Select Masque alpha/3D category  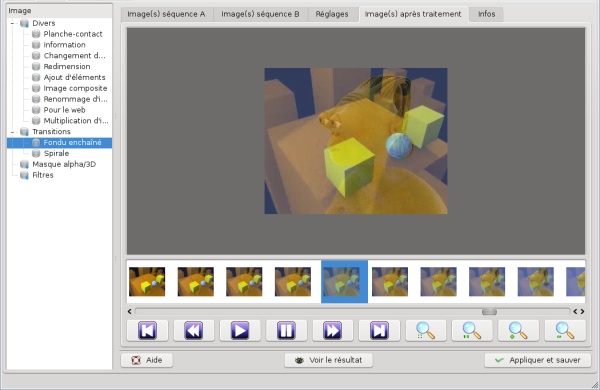64,164
